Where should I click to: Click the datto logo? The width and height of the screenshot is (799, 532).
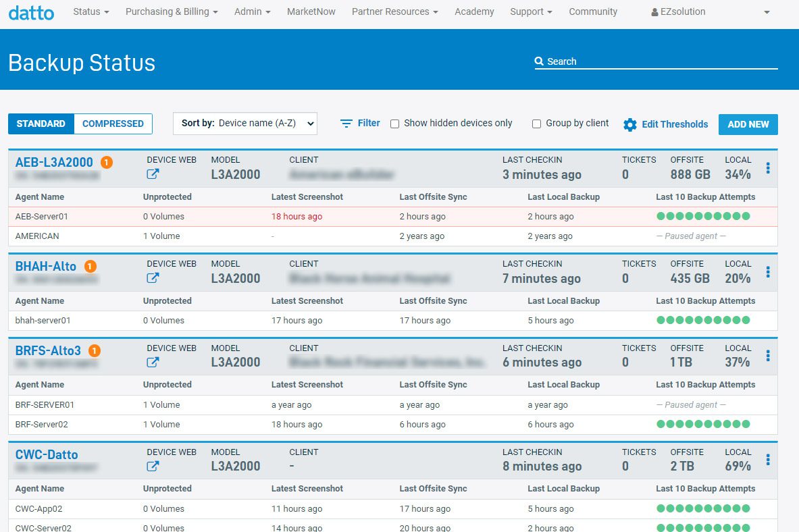pyautogui.click(x=31, y=12)
